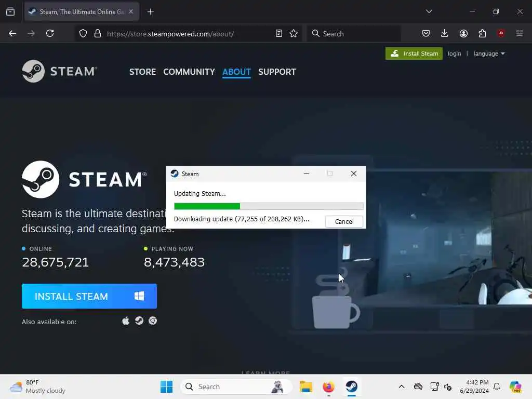532x399 pixels.
Task: Select the SteamOS platform icon
Action: pos(139,321)
